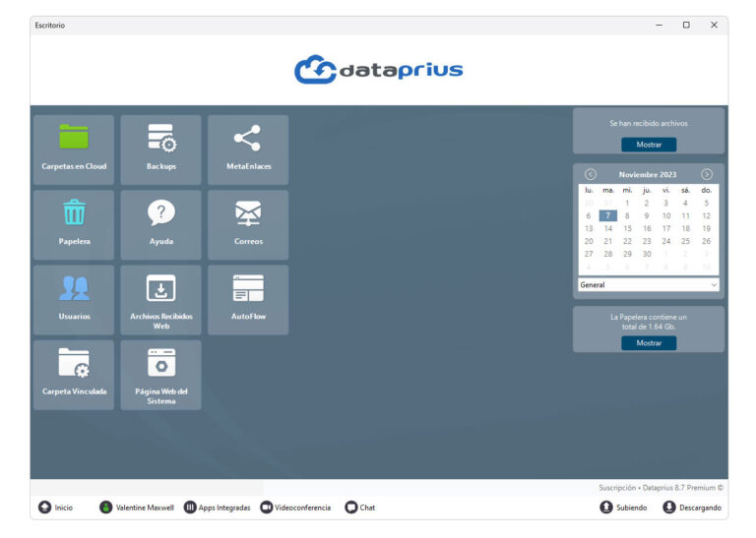756x538 pixels.
Task: Open the Correos mail tile
Action: [248, 224]
